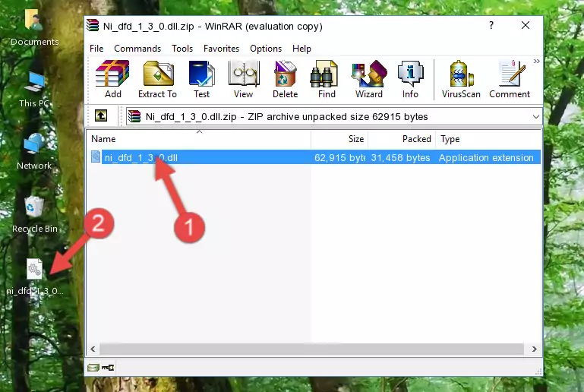Click the WinRAR title bar icon
Viewport: 584px width, 392px height.
[x=93, y=26]
